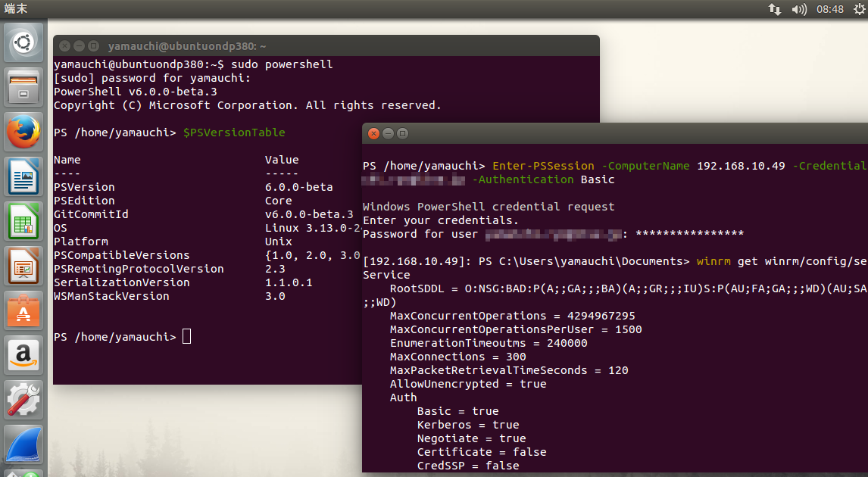
Task: Open LibreOffice Writer from launcher
Action: coord(23,177)
